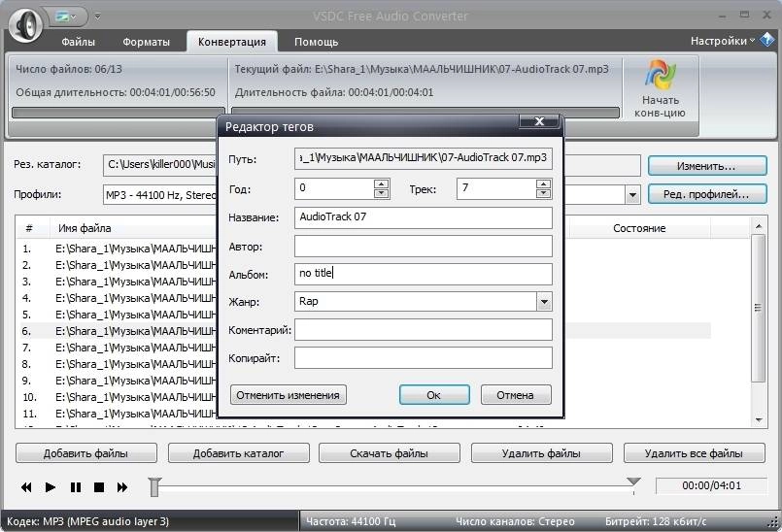Expand the Профили dropdown arrow

pyautogui.click(x=632, y=195)
